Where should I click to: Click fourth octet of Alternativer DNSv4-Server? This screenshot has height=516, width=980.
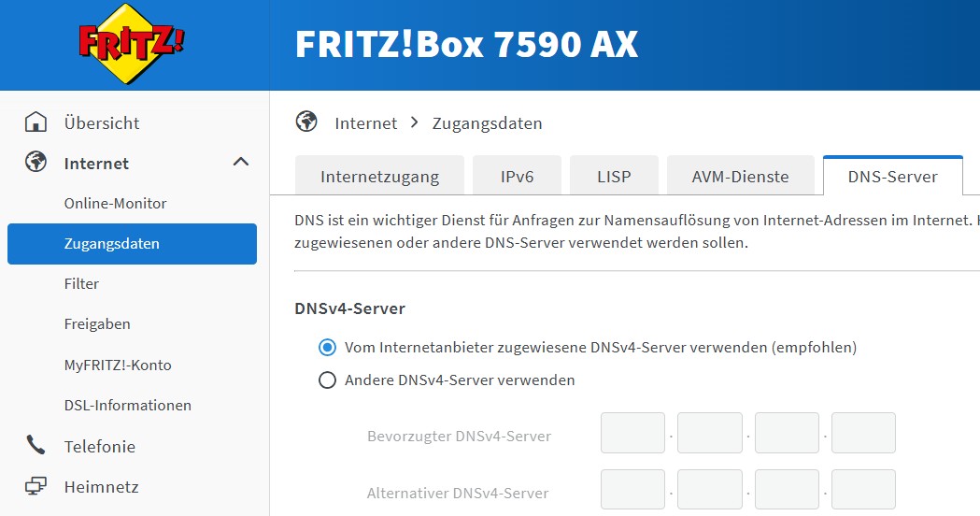coord(864,490)
